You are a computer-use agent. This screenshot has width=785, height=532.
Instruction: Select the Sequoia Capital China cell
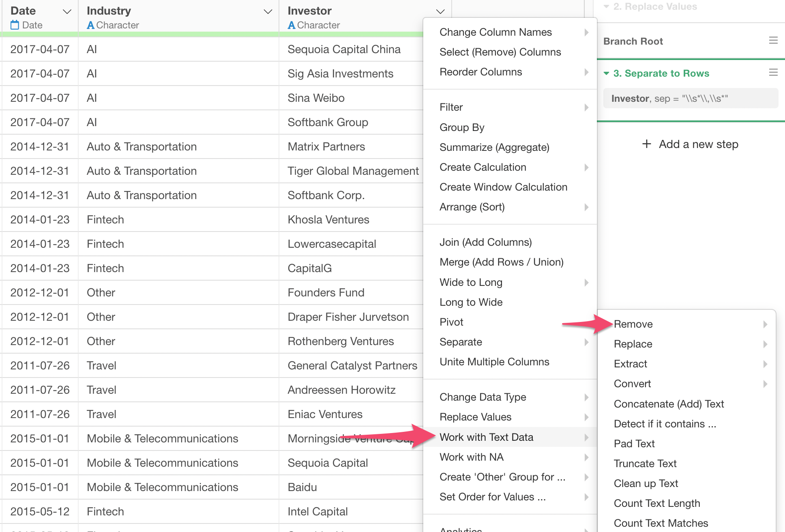(x=344, y=49)
